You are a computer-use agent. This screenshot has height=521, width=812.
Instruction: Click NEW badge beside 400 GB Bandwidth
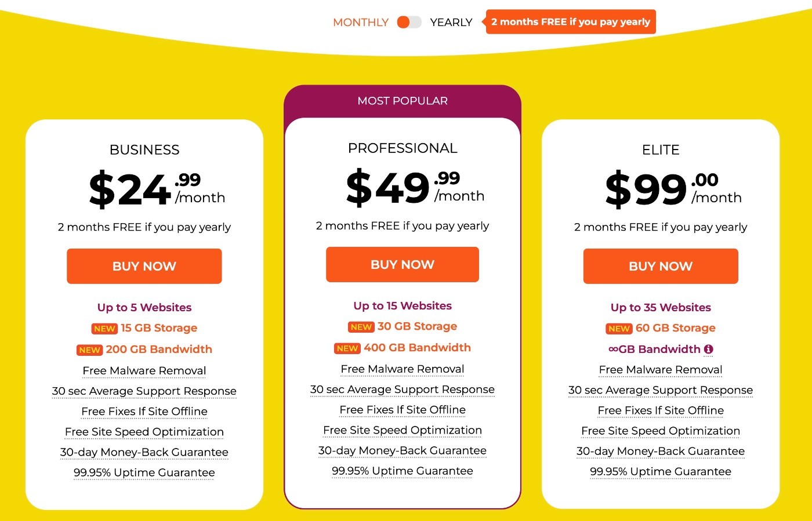pos(347,348)
